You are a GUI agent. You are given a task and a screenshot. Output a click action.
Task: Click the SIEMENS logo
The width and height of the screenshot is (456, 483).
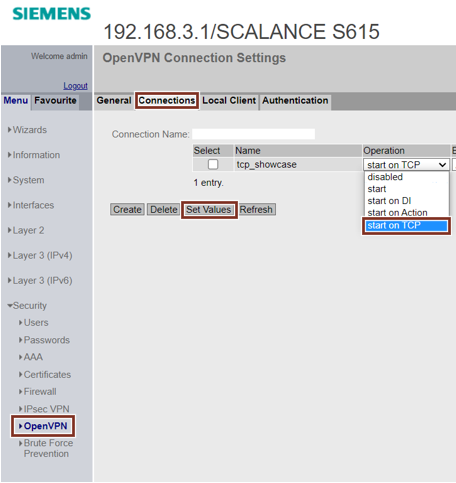[52, 14]
